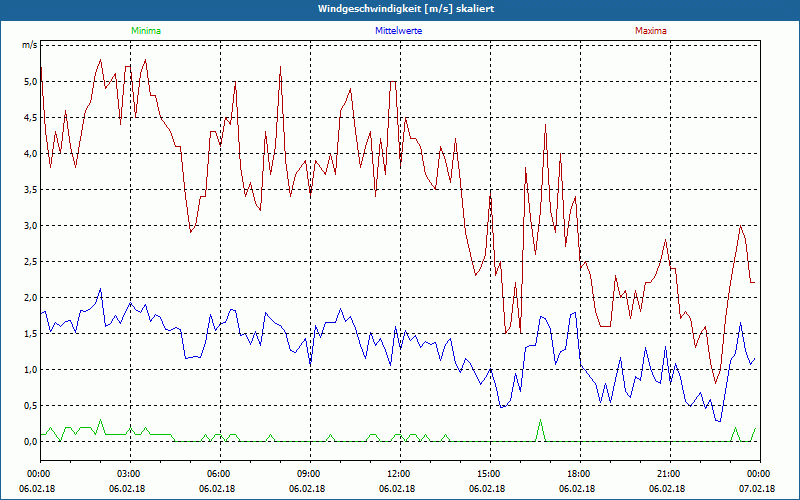The width and height of the screenshot is (800, 500).
Task: Click the 3,5 y-axis value
Action: (x=31, y=190)
